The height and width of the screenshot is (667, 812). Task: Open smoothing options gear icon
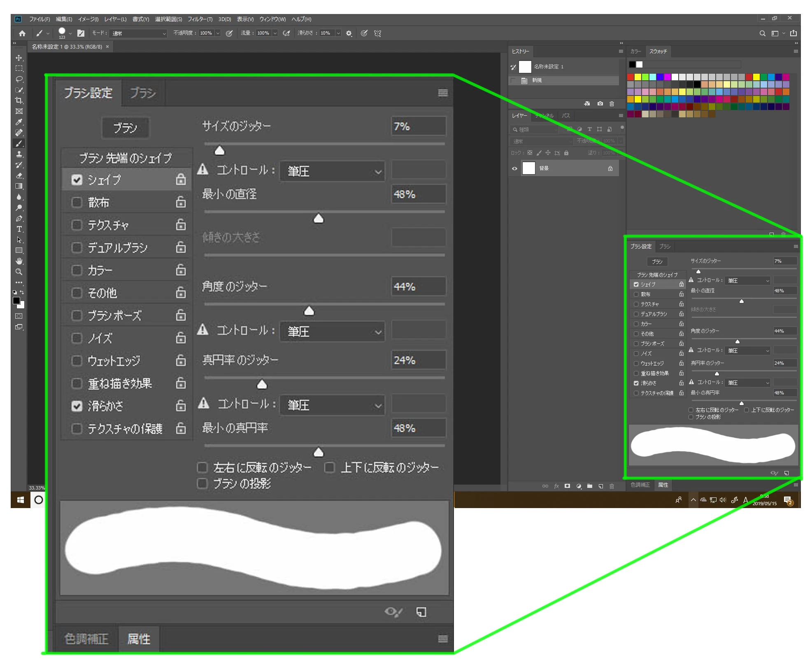[x=349, y=33]
